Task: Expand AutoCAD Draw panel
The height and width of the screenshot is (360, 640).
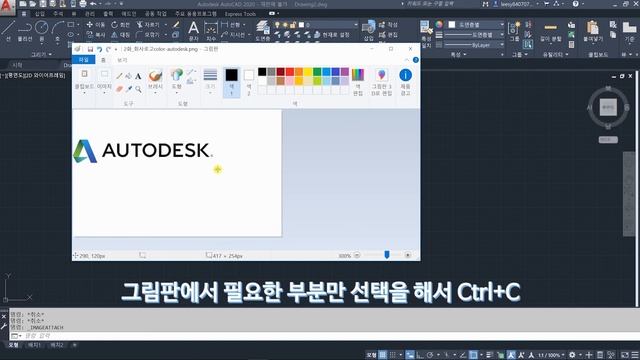Action: (x=41, y=54)
